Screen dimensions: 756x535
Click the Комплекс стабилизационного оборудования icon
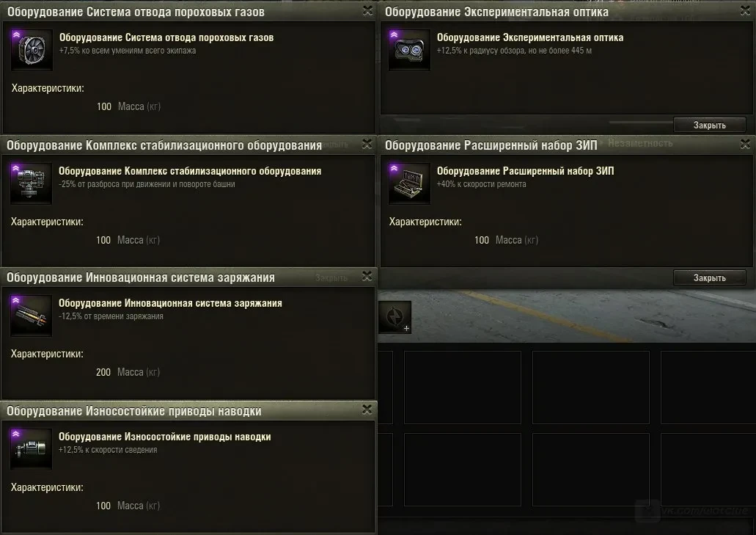[x=32, y=183]
